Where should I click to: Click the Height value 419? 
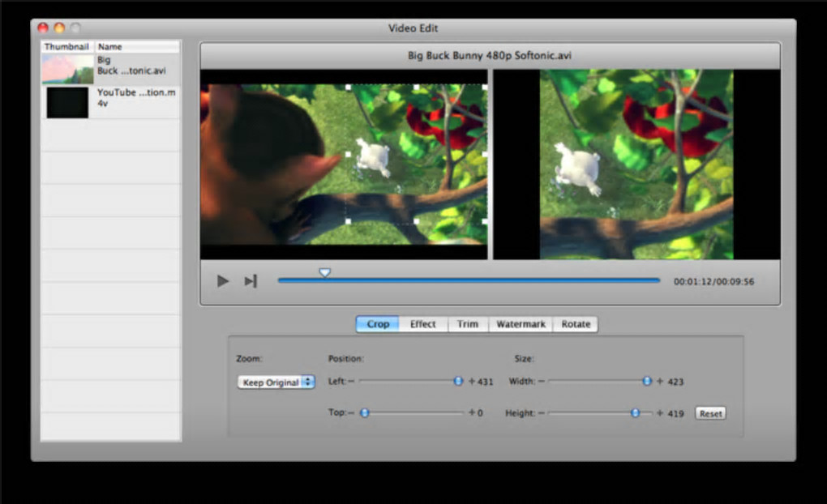675,413
